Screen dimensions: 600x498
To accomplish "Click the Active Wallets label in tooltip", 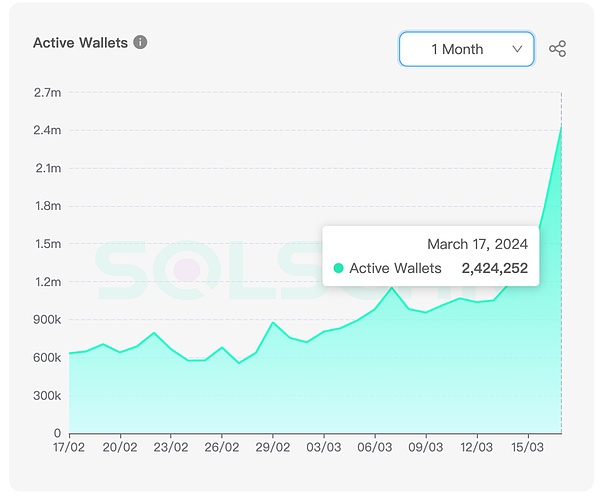I will tap(397, 268).
